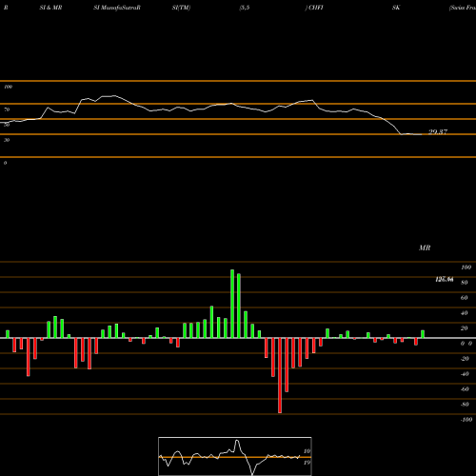Click the 50 level label on RSI axis
Viewport: 476px width, 476px height.
(7, 125)
